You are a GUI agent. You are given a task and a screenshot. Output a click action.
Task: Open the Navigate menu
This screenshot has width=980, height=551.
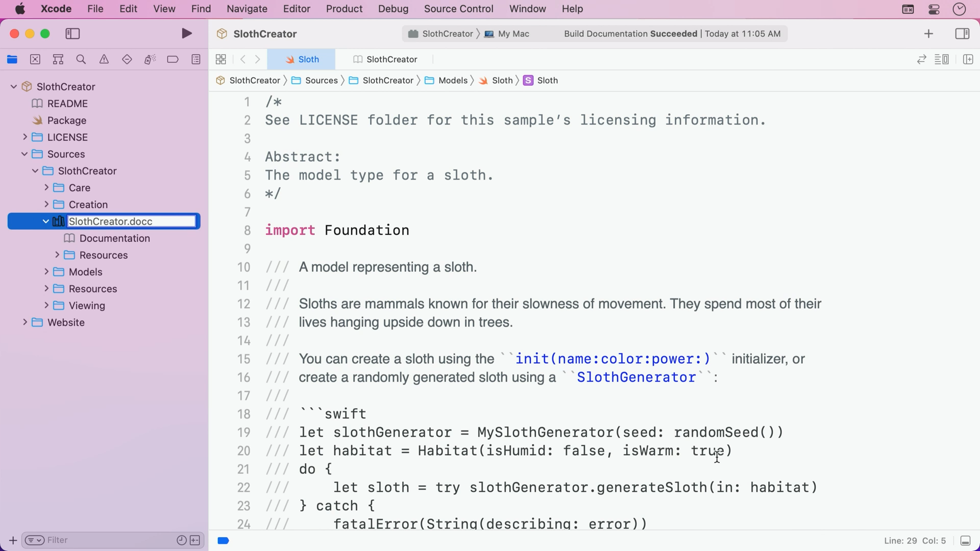pyautogui.click(x=247, y=9)
